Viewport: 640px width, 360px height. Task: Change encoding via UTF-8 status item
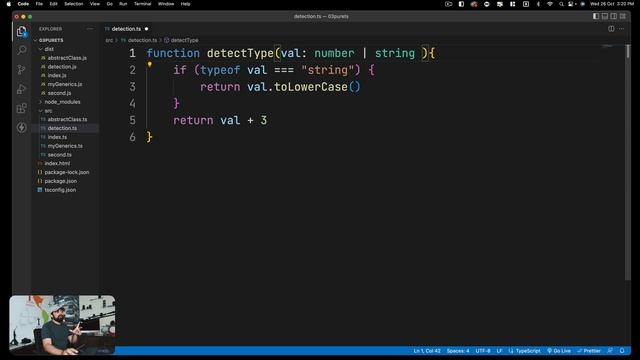coord(483,351)
